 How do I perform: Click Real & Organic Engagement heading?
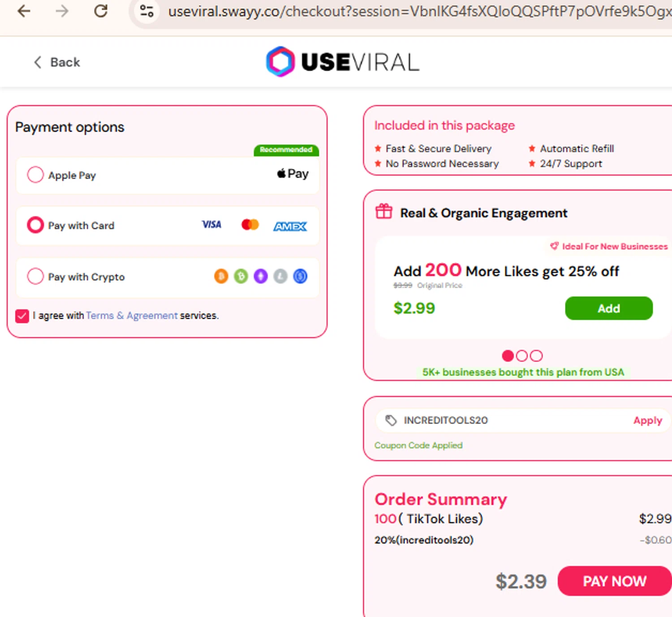[484, 213]
